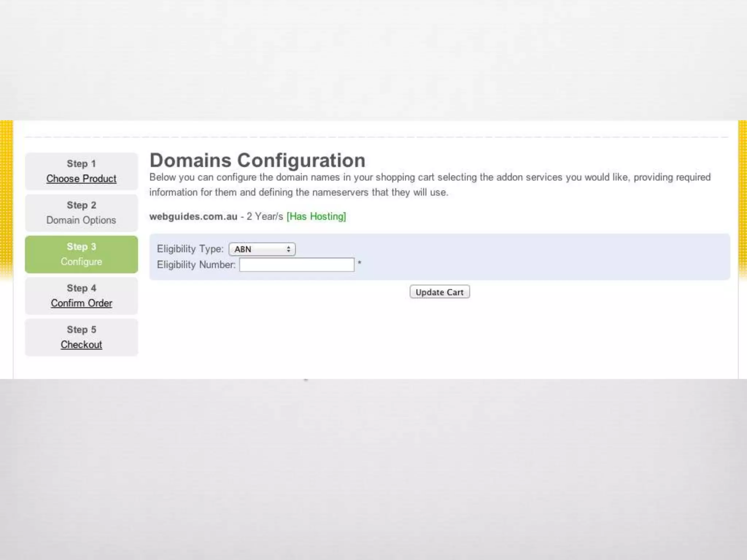
Task: Click the Eligibility Number label
Action: [x=196, y=265]
